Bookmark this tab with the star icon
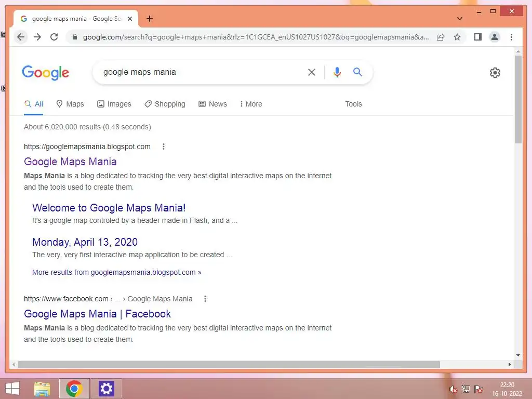 pos(457,37)
